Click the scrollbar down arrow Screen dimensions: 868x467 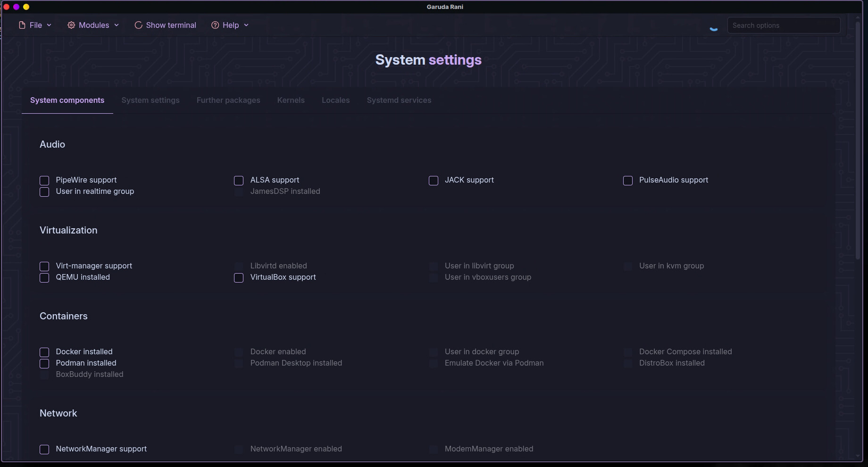[858, 456]
